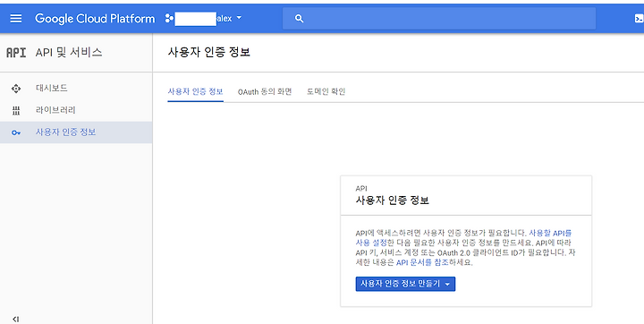Screen dimensions: 644x324
Task: Click the project hexagon icon
Action: pos(169,18)
